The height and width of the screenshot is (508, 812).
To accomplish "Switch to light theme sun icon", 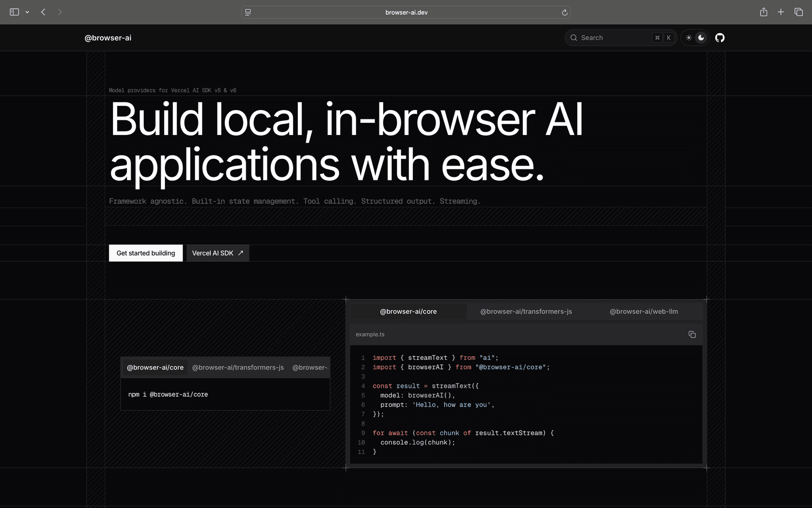I will click(689, 38).
